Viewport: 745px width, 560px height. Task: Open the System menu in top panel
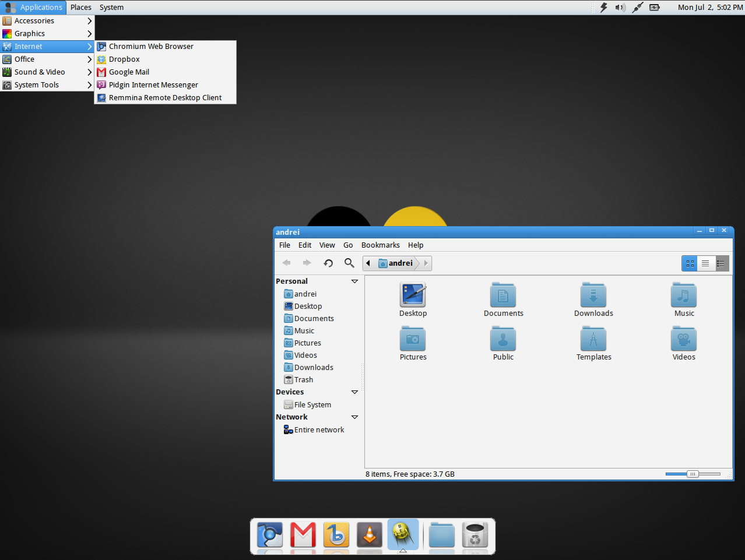pyautogui.click(x=111, y=8)
